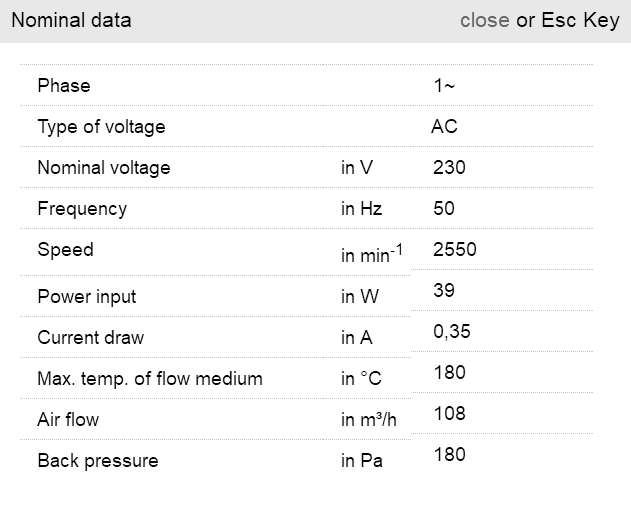
Task: Select the Type of voltage label
Action: coord(101,127)
